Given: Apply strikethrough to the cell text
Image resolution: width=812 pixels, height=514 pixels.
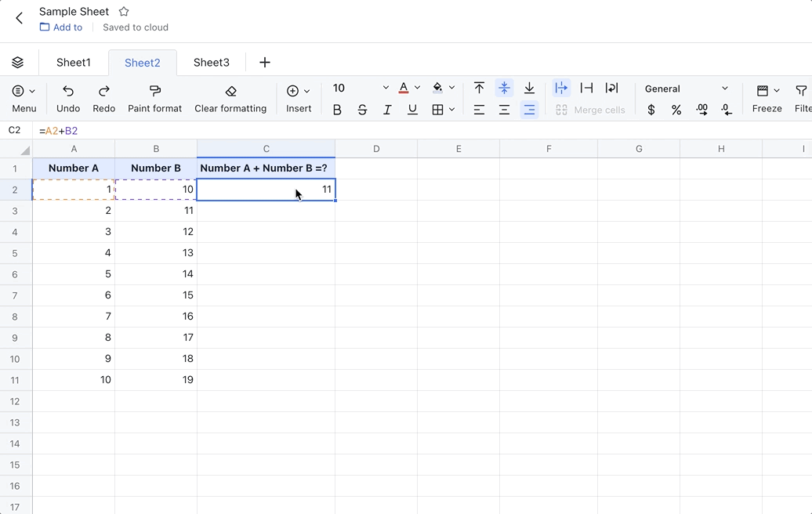Looking at the screenshot, I should 362,110.
